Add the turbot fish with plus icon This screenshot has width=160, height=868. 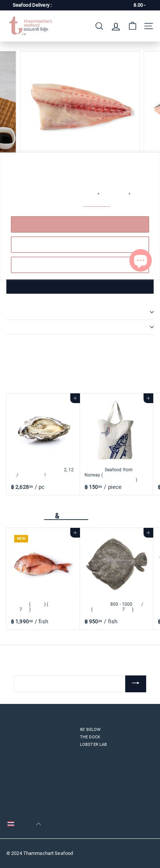[148, 533]
